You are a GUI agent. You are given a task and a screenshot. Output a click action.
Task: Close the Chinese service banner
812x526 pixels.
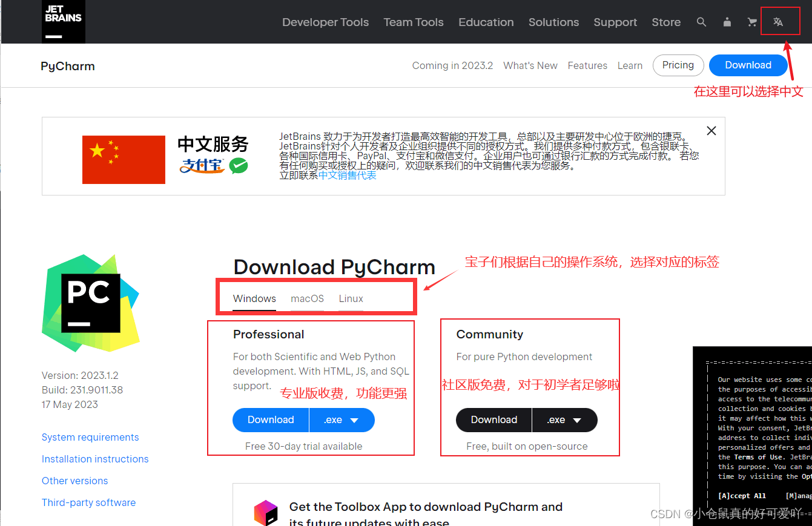[x=711, y=131]
